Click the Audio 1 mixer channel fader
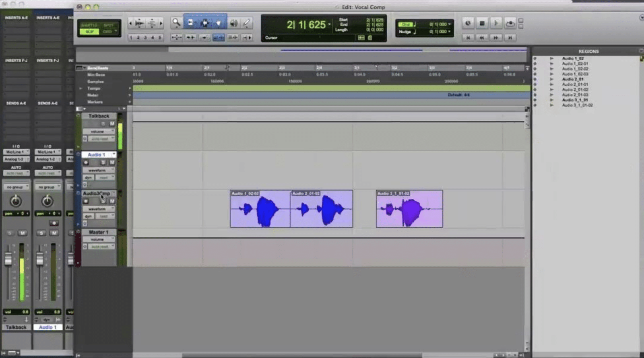644x358 pixels. pos(39,259)
